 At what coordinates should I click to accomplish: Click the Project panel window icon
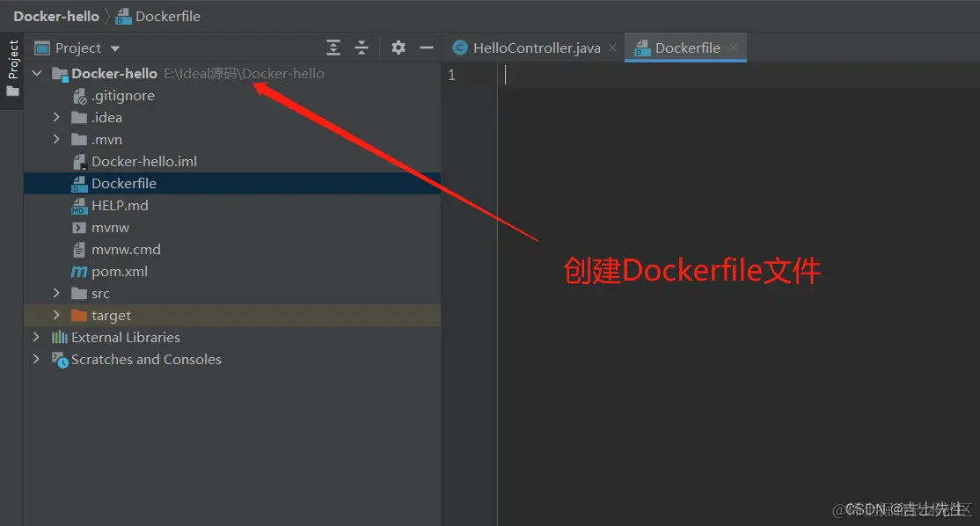42,48
